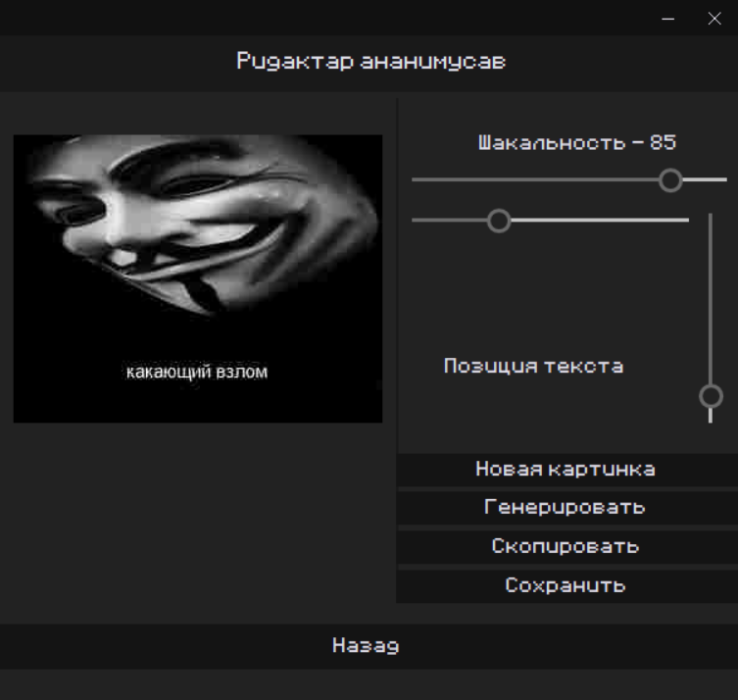738x700 pixels.
Task: Copy the image with the Скопировать button
Action: (566, 547)
